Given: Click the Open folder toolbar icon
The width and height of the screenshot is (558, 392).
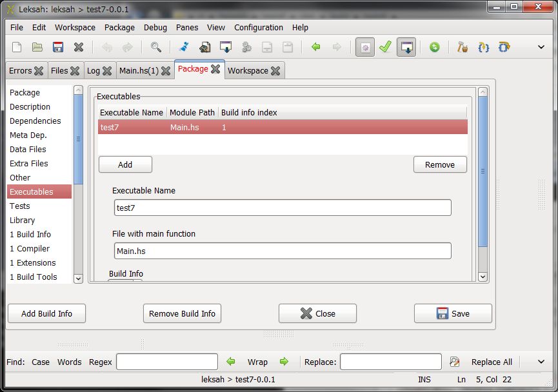Looking at the screenshot, I should (37, 47).
